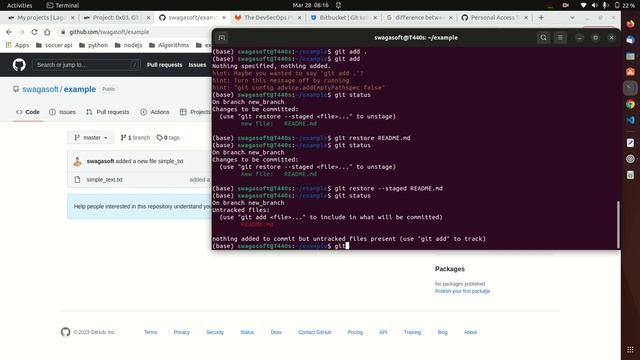Open the Docs footer link
The width and height of the screenshot is (640, 360).
point(276,332)
